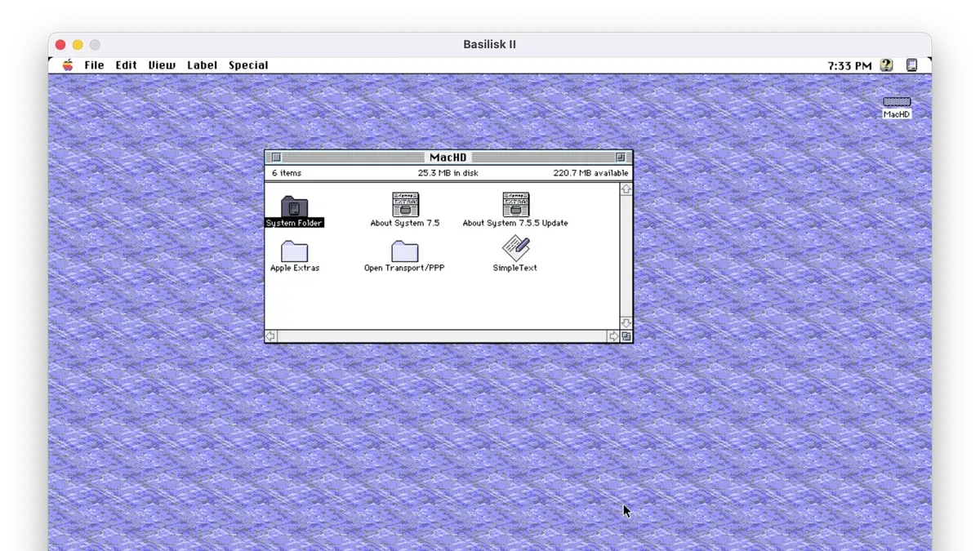Click the MacHD window zoom box
The image size is (980, 551).
[x=621, y=158]
